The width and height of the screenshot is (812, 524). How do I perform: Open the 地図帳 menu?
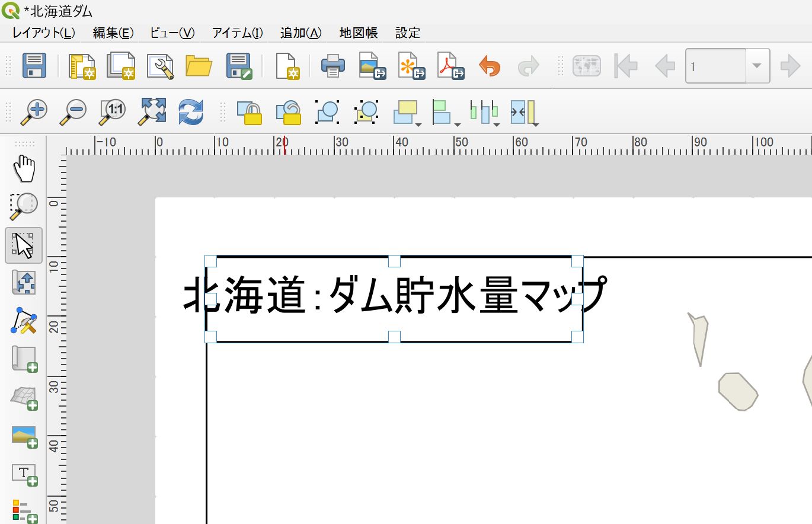click(x=359, y=33)
